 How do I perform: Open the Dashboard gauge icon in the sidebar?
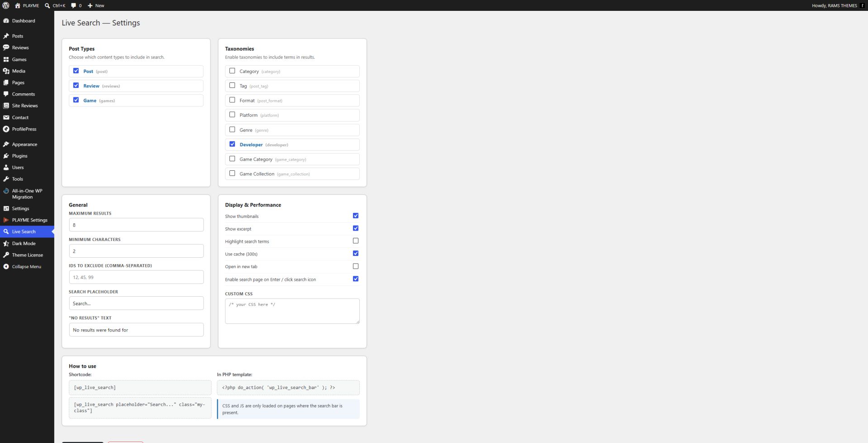pos(6,21)
